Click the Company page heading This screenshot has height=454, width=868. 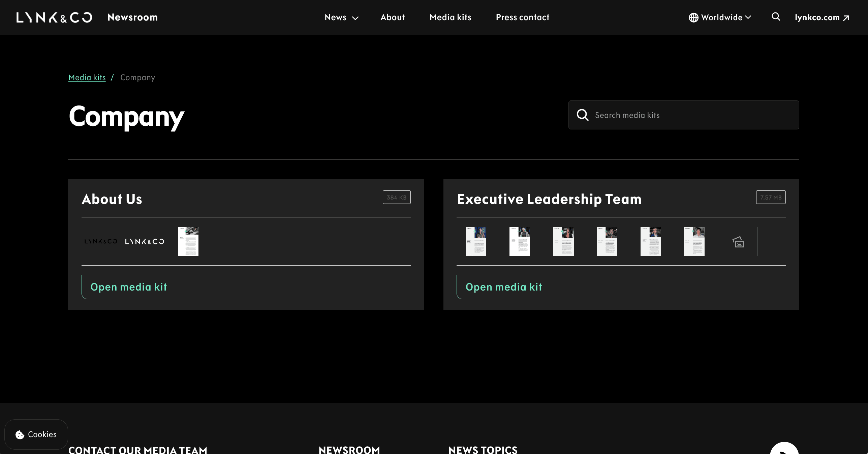click(126, 116)
